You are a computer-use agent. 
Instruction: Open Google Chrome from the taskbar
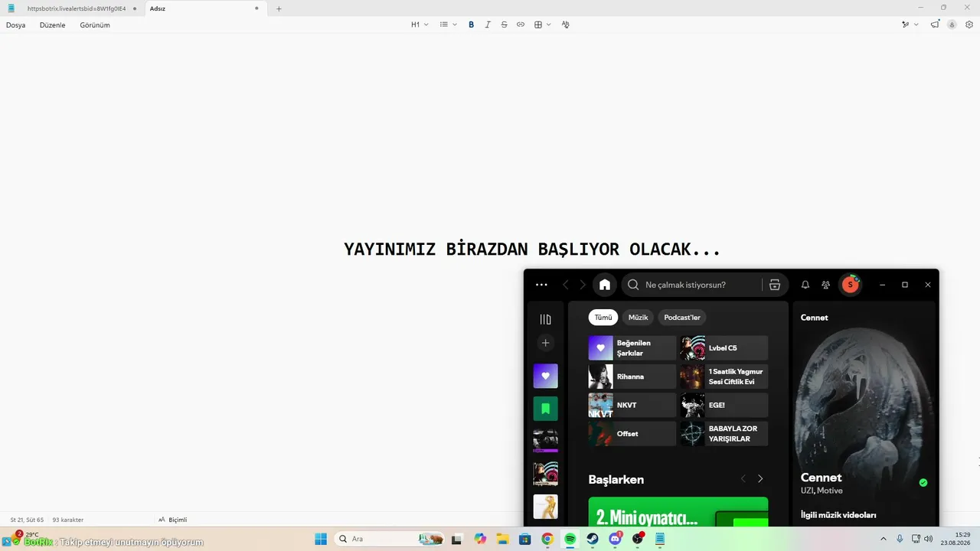coord(547,539)
